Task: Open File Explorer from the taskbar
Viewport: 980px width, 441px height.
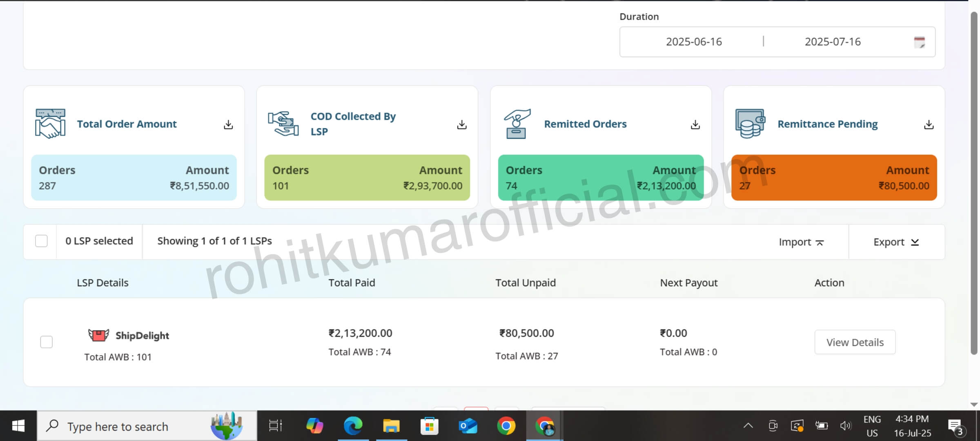Action: coord(391,426)
